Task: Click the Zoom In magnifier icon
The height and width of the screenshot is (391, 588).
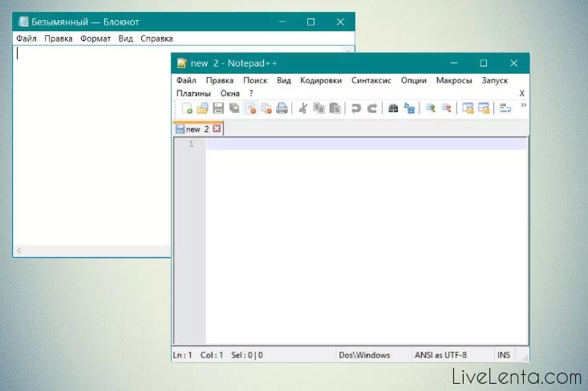Action: click(x=431, y=108)
